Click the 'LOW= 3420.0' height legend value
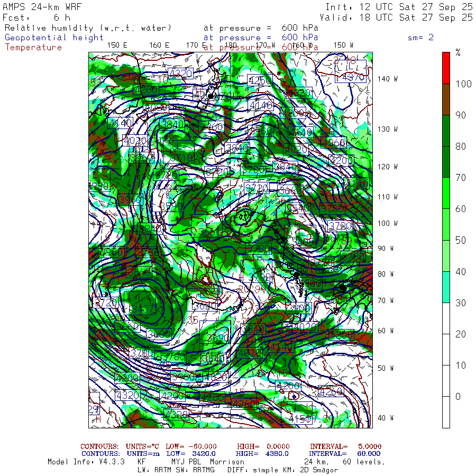476x476 pixels. (191, 454)
